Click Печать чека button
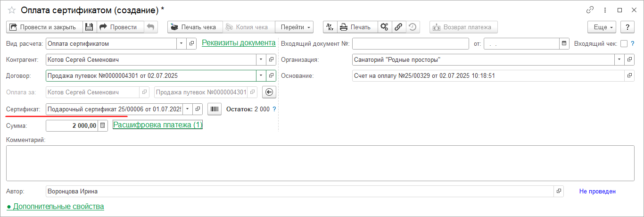 (x=195, y=27)
